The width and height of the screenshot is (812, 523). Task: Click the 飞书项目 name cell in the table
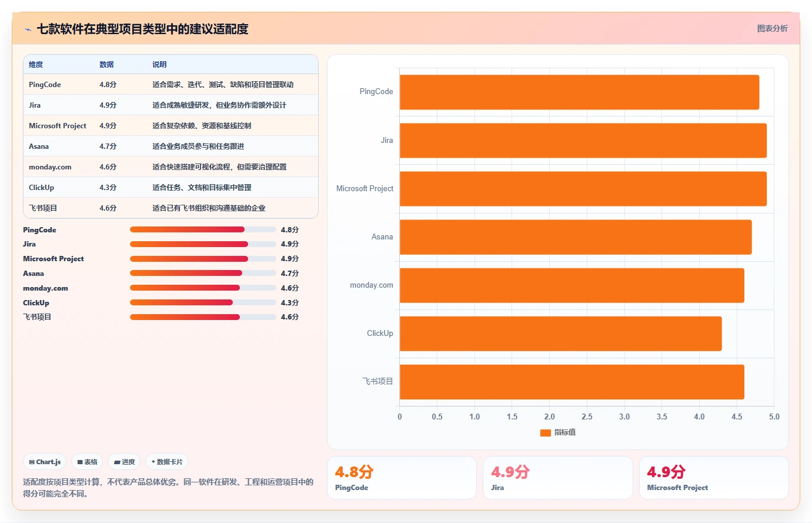click(x=43, y=208)
